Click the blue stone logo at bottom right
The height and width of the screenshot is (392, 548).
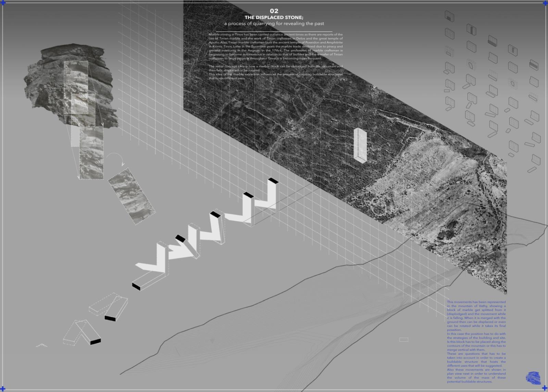click(533, 378)
